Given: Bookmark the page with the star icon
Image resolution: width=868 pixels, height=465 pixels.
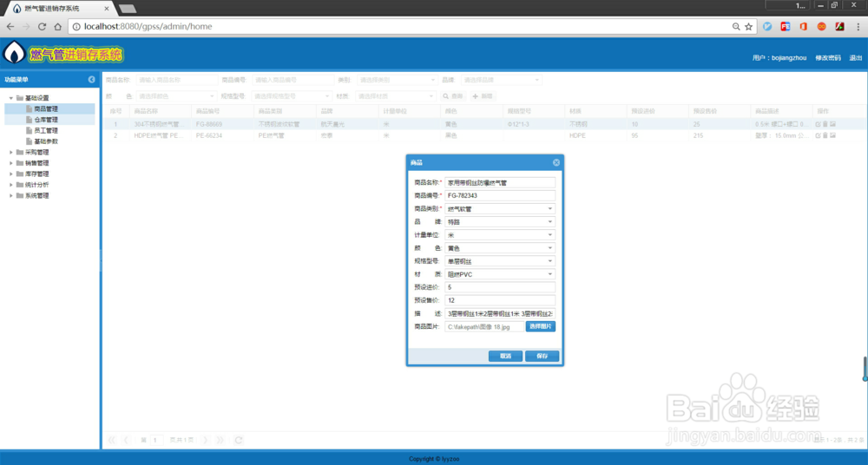Looking at the screenshot, I should click(x=748, y=27).
